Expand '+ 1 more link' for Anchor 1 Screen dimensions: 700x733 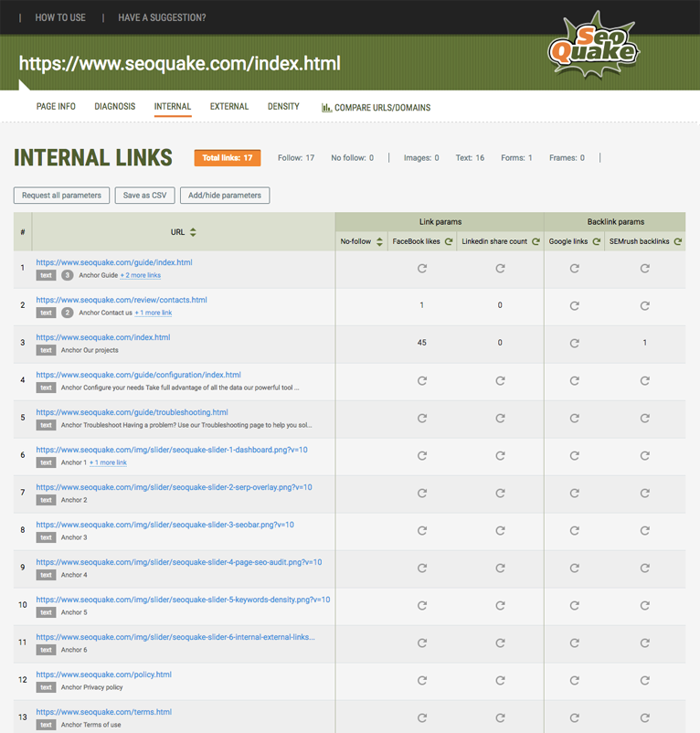click(108, 462)
